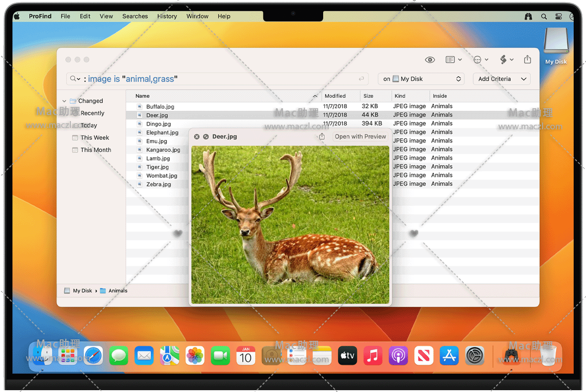
Task: Click the Animals folder in path bar
Action: coord(117,291)
